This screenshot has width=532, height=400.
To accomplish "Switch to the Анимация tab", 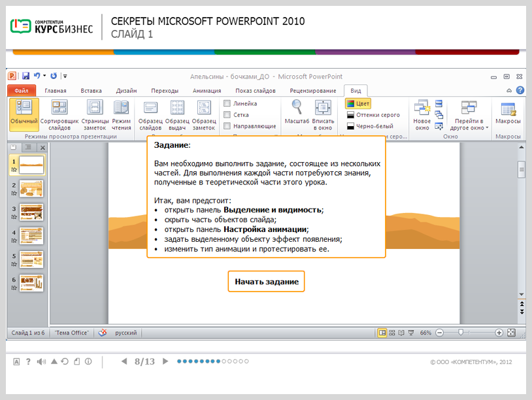I will pyautogui.click(x=207, y=91).
